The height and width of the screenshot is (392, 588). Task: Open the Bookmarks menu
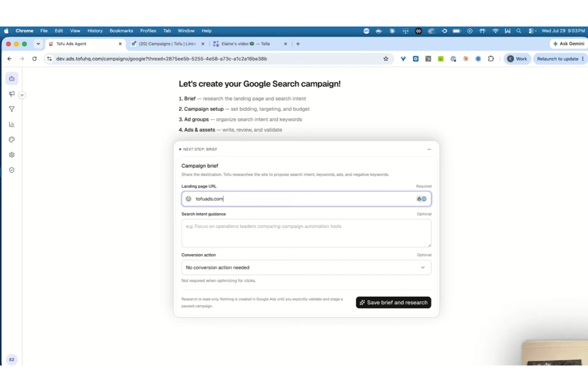tap(121, 31)
